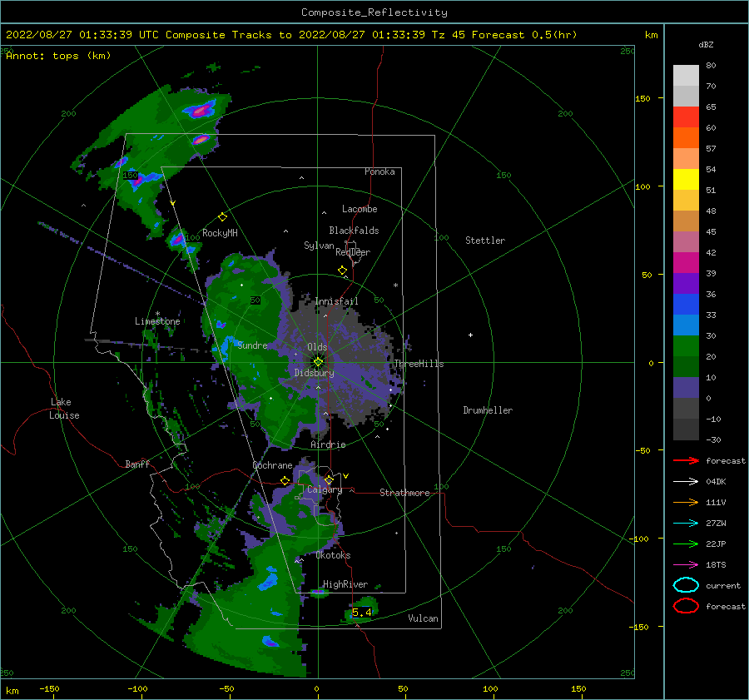The height and width of the screenshot is (700, 749).
Task: Click the yellow diamond marker above Calgary label
Action: tap(329, 479)
